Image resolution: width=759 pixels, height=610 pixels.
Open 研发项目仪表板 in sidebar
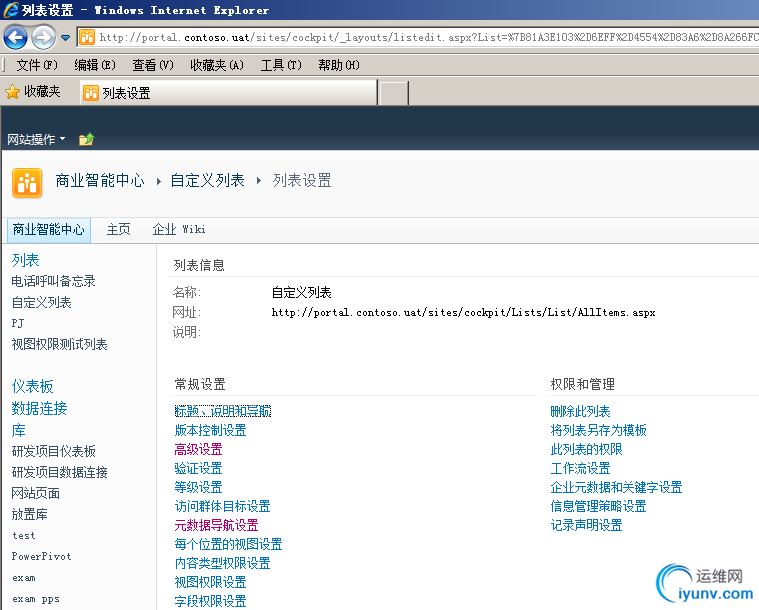point(53,451)
